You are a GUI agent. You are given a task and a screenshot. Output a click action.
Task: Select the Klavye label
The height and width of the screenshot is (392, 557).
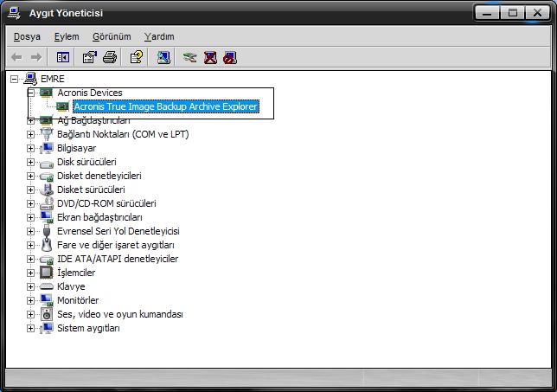[x=71, y=286]
